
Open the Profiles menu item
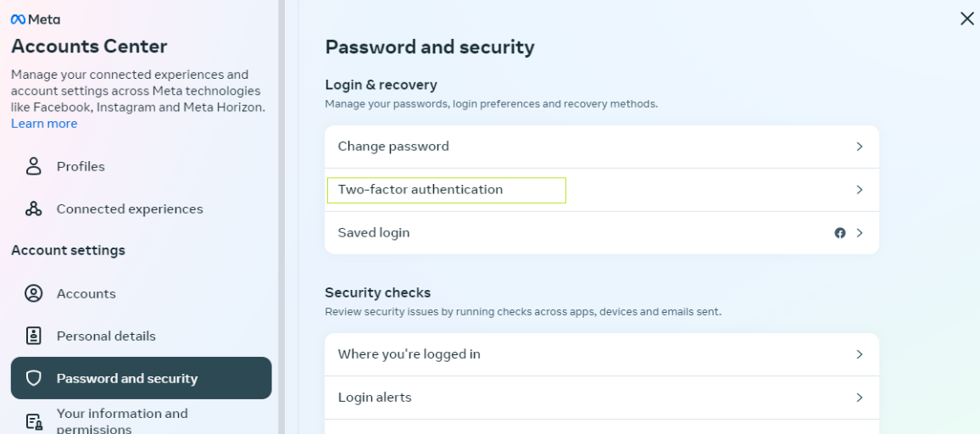tap(81, 166)
